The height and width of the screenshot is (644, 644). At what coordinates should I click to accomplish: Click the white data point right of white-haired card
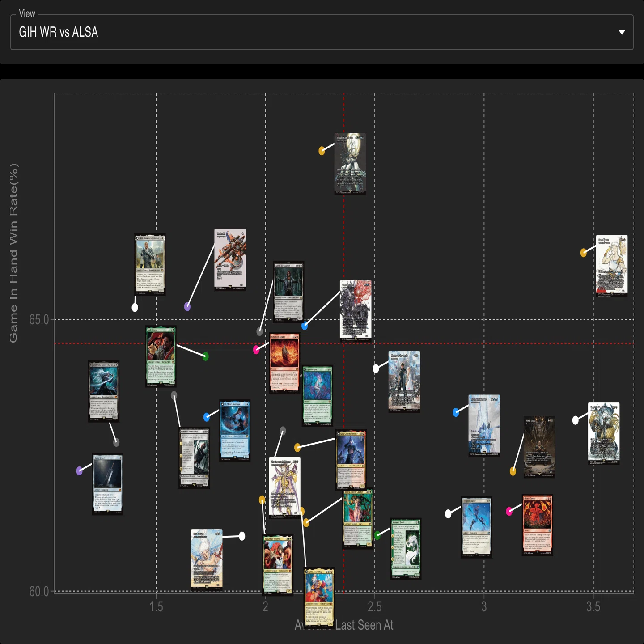[x=242, y=536]
